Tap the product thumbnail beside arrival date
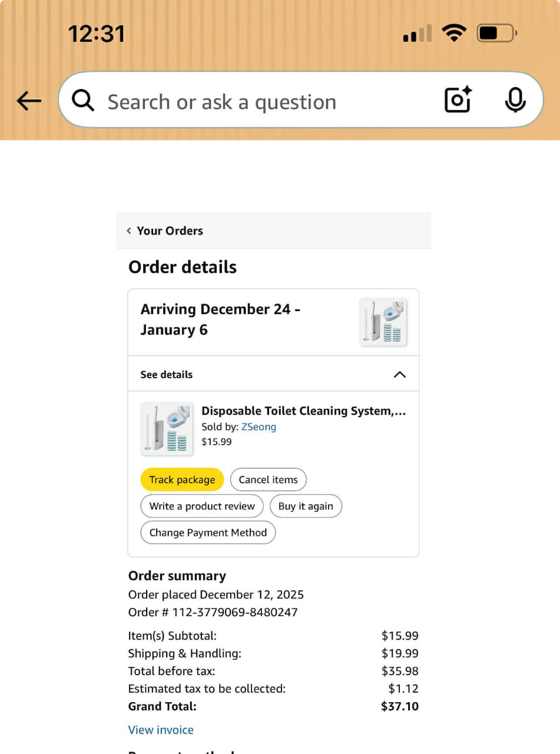This screenshot has width=560, height=754. [383, 322]
